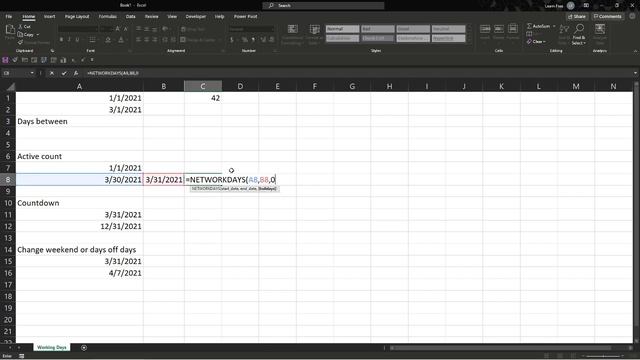The height and width of the screenshot is (360, 640).
Task: Switch to the Data tab
Action: [x=131, y=16]
